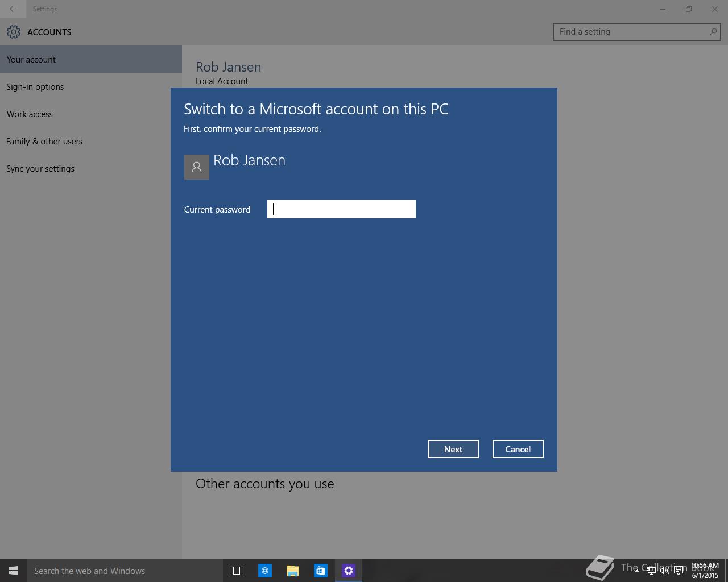Show hidden system tray icons

[x=637, y=571]
